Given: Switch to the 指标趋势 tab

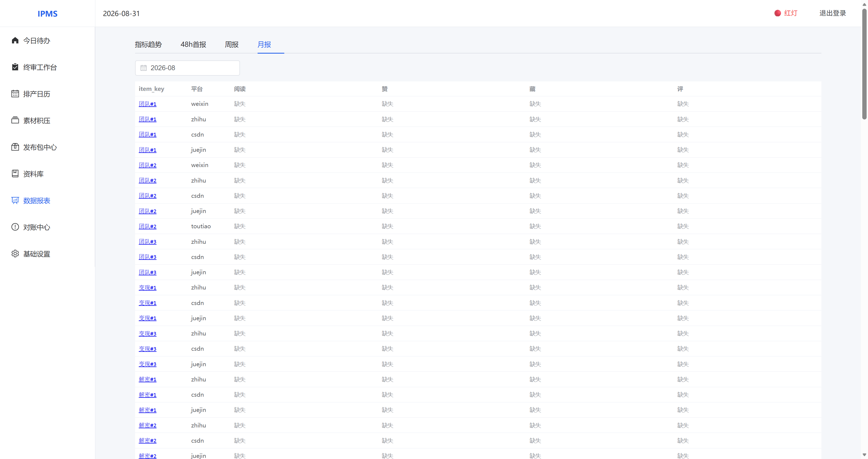Looking at the screenshot, I should [x=148, y=44].
